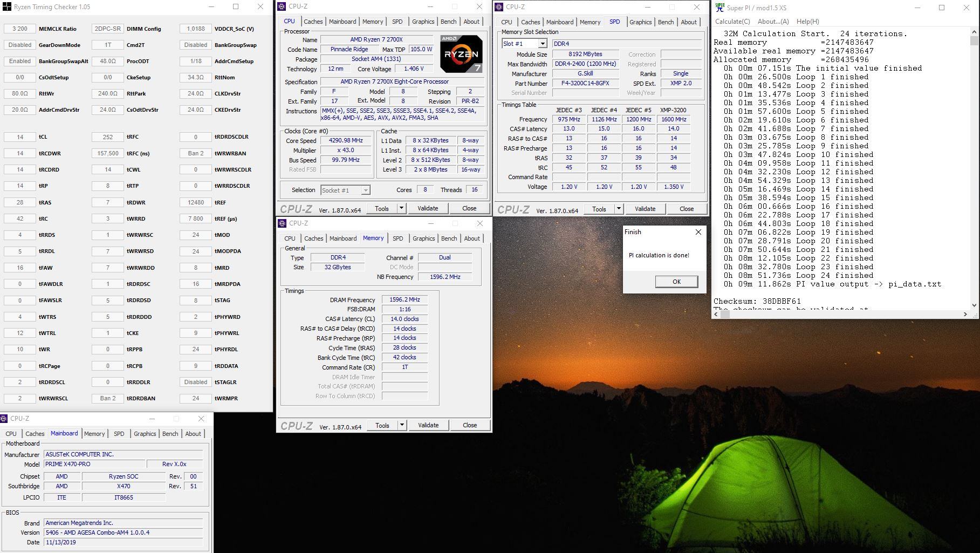The height and width of the screenshot is (553, 980).
Task: Click the motherboard model PRIME X470-PRO
Action: [x=95, y=464]
